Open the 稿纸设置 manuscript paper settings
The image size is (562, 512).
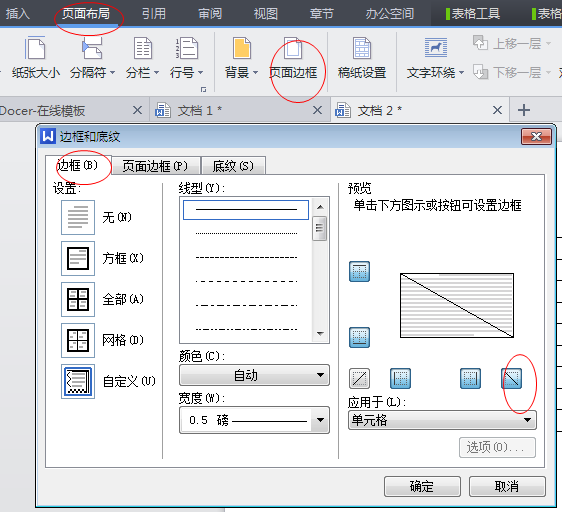(x=362, y=58)
